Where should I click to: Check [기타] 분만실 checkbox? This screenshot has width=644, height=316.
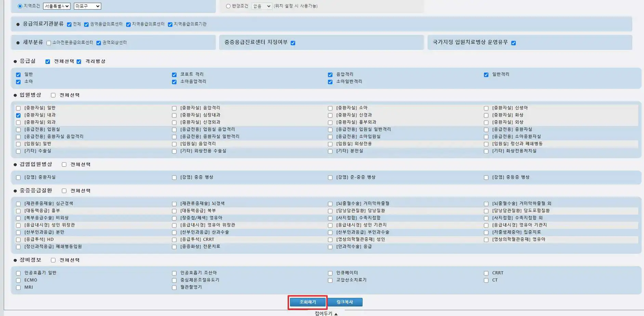tap(330, 151)
